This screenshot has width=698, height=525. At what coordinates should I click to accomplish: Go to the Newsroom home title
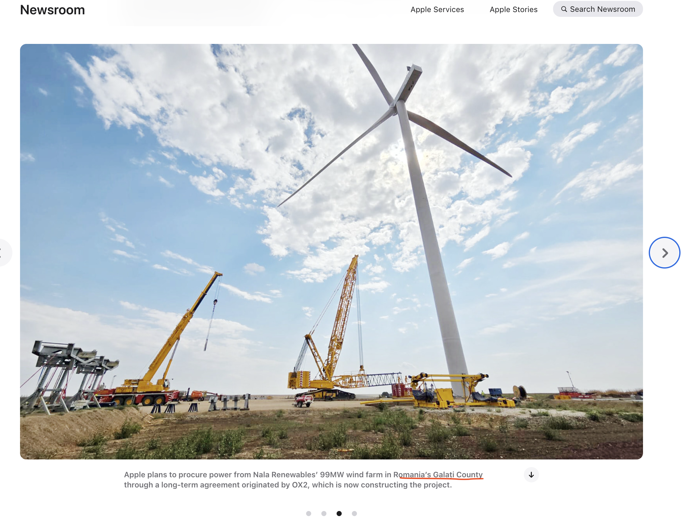pos(52,10)
